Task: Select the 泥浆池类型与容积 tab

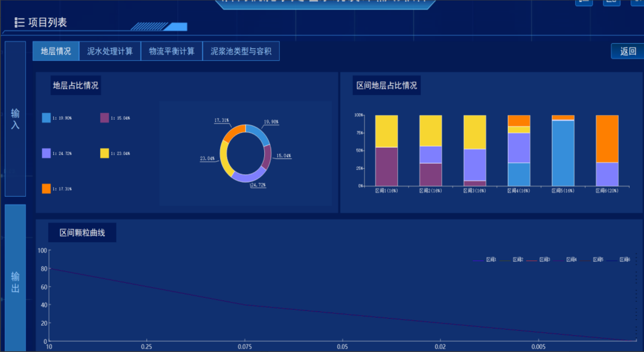Action: click(241, 51)
